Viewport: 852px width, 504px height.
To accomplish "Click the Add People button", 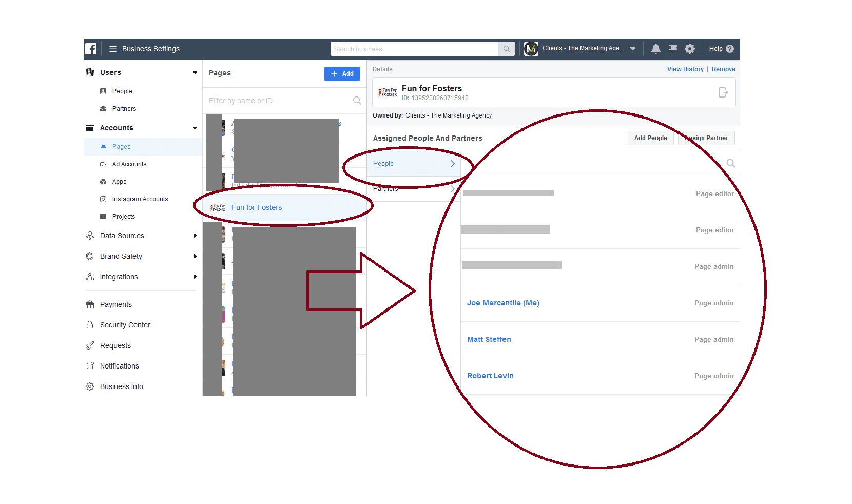I will (x=650, y=138).
